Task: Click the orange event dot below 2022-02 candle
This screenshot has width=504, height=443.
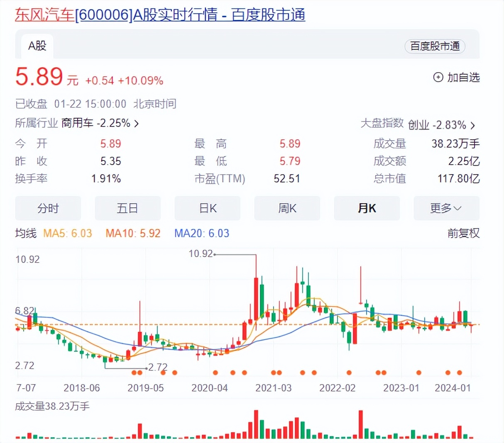Action: coord(349,372)
